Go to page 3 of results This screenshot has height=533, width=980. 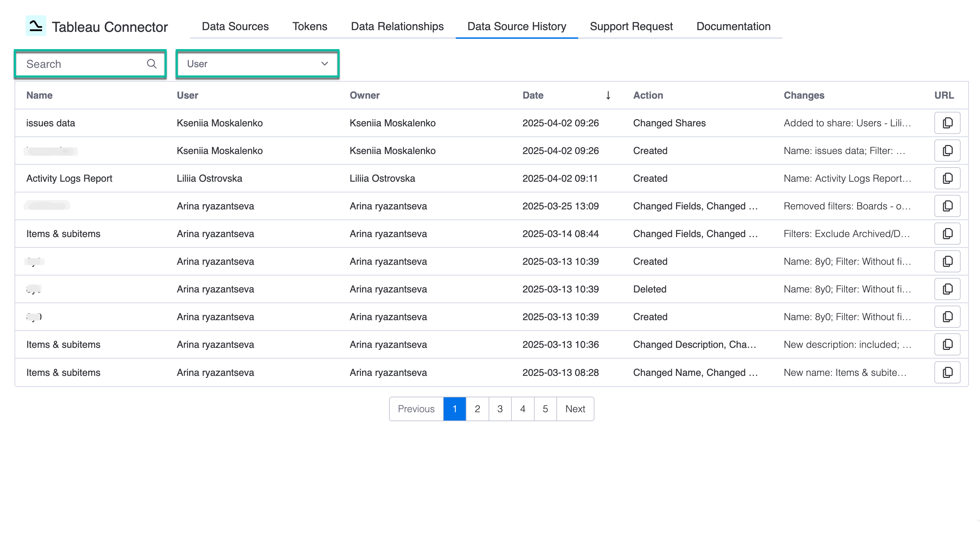[500, 408]
